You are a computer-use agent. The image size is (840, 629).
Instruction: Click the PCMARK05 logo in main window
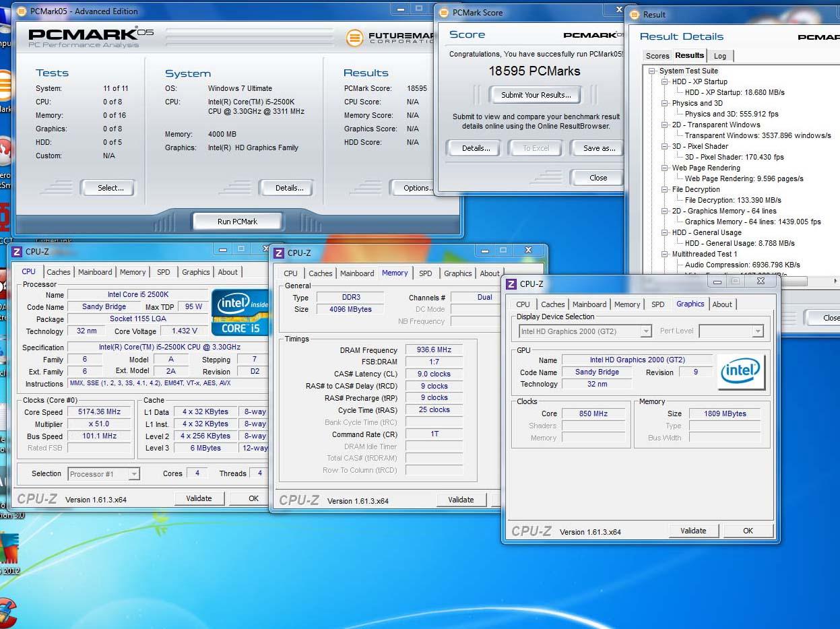click(90, 37)
